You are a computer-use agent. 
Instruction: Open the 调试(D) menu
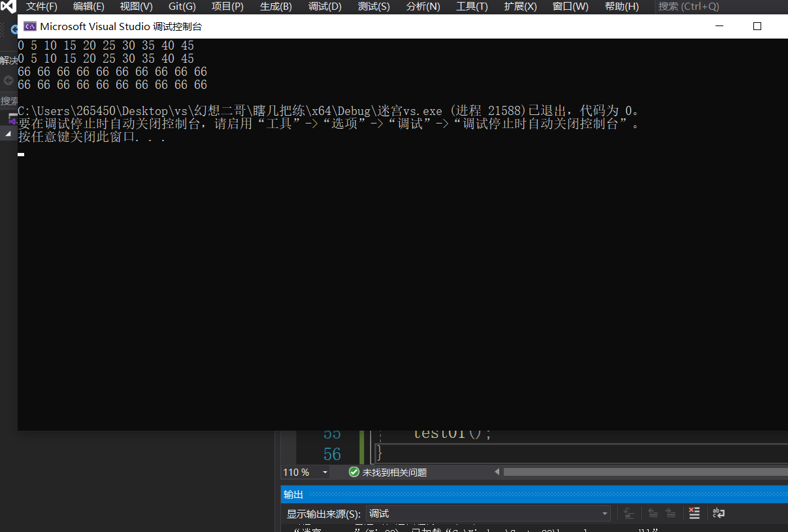[x=324, y=7]
